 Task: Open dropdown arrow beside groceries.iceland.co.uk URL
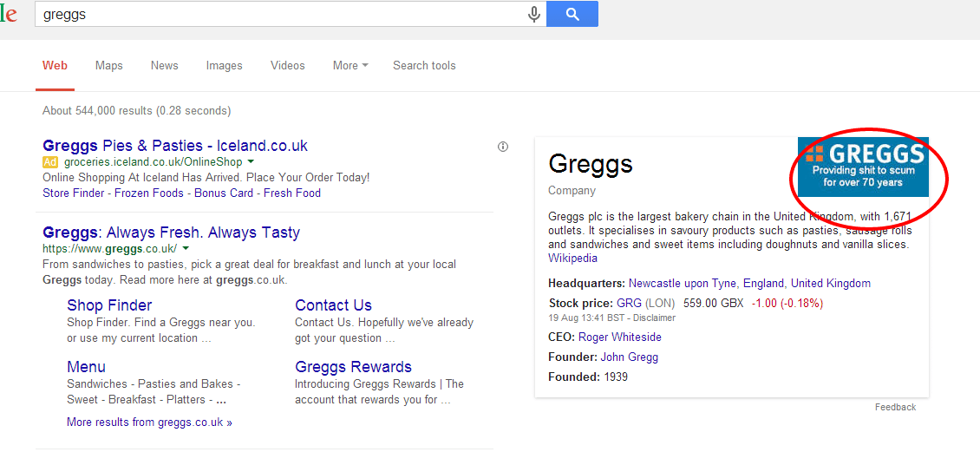point(250,162)
